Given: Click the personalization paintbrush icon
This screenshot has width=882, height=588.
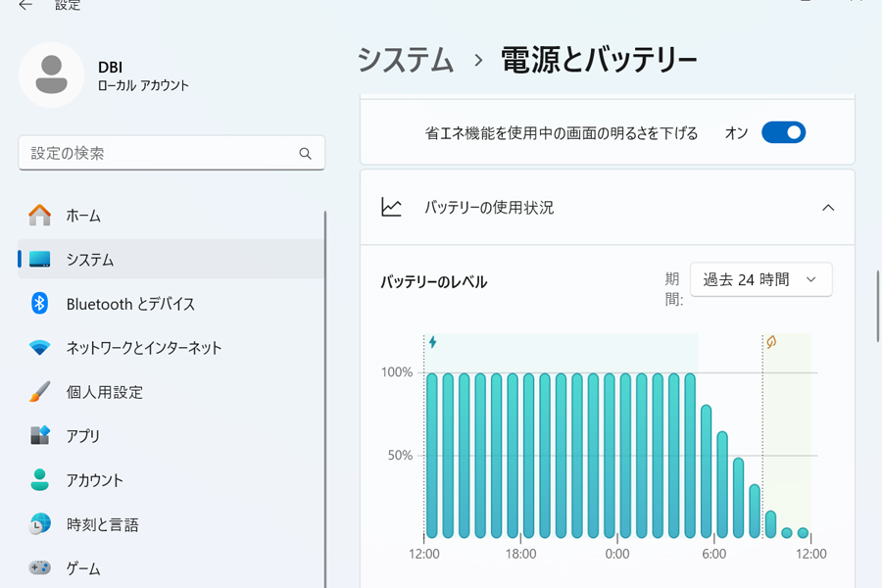Looking at the screenshot, I should [39, 392].
